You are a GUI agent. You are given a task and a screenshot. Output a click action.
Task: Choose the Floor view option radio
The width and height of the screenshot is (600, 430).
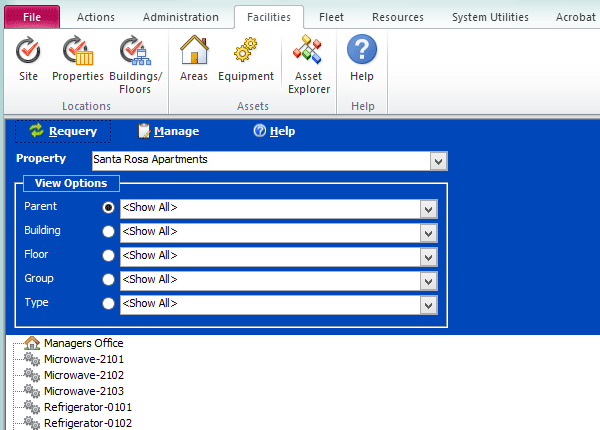coord(108,256)
